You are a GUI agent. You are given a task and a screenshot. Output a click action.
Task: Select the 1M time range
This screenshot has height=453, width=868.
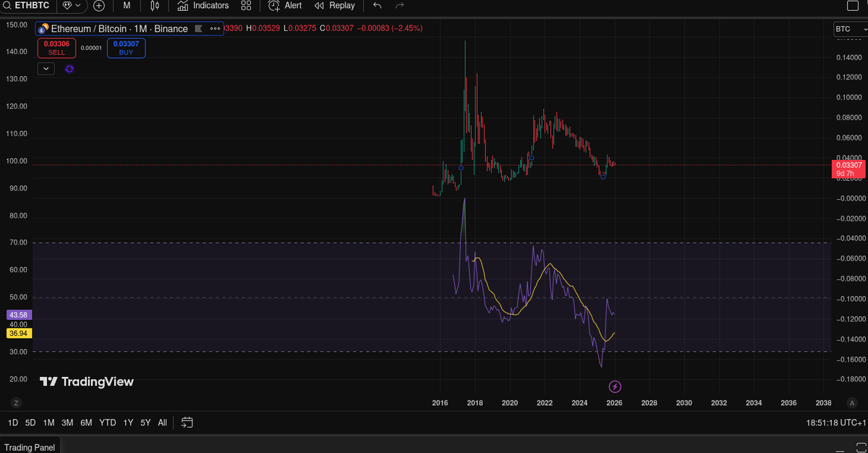pos(48,423)
